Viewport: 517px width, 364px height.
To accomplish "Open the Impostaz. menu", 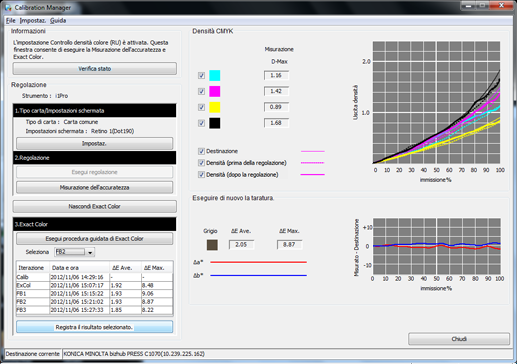I will [33, 21].
